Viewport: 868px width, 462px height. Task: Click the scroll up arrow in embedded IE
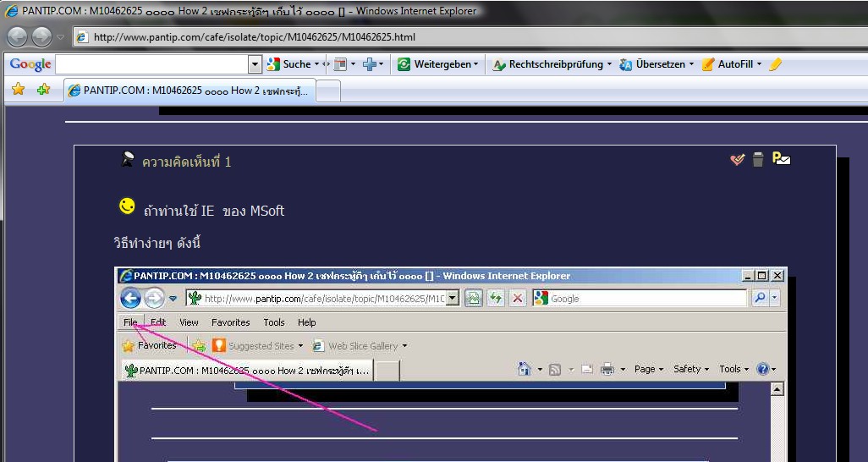click(777, 389)
